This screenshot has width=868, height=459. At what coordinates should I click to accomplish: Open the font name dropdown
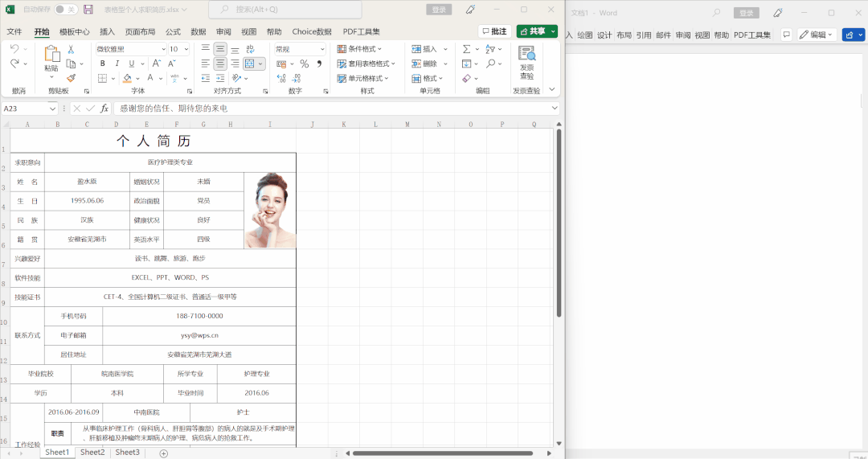162,49
